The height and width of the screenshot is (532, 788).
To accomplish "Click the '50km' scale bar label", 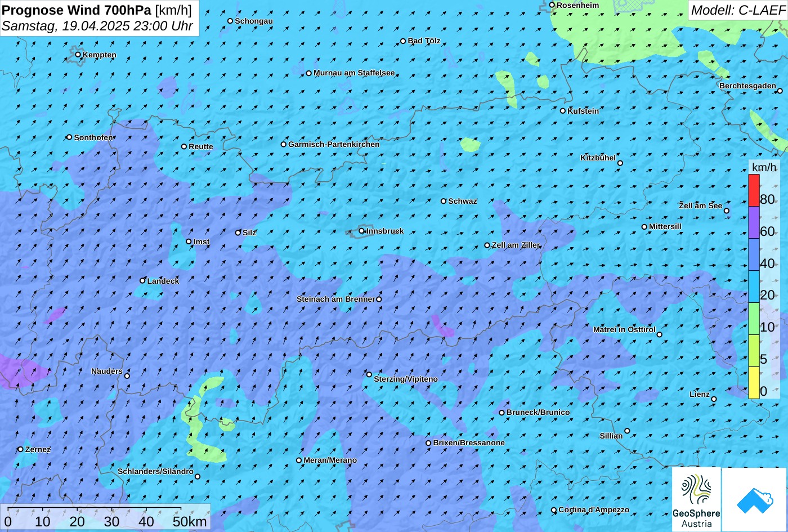I will [x=190, y=521].
